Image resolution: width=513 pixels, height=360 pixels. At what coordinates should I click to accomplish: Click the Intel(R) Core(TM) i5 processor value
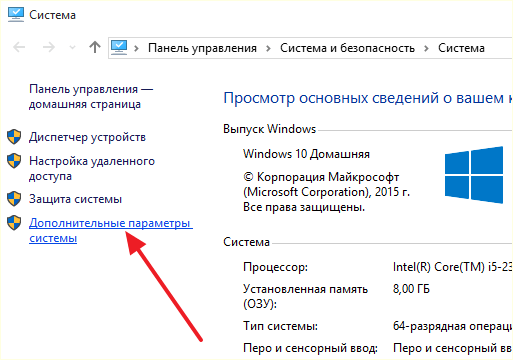tap(452, 267)
